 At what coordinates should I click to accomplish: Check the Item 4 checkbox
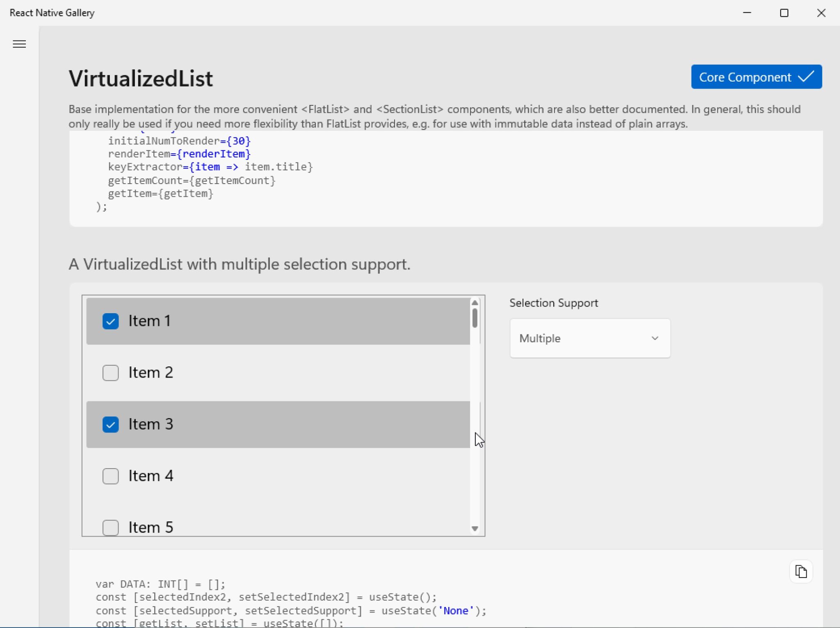[110, 476]
